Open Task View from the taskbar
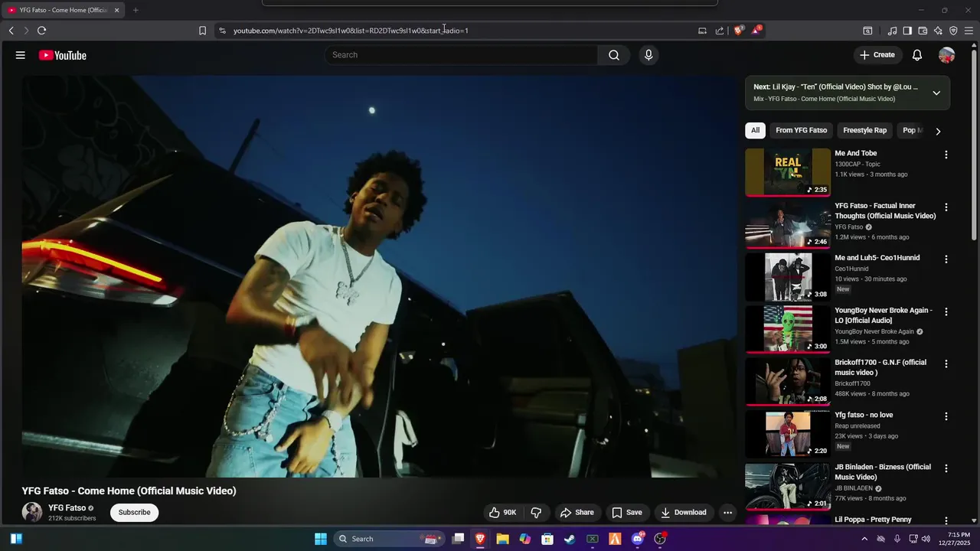980x551 pixels. pos(458,539)
